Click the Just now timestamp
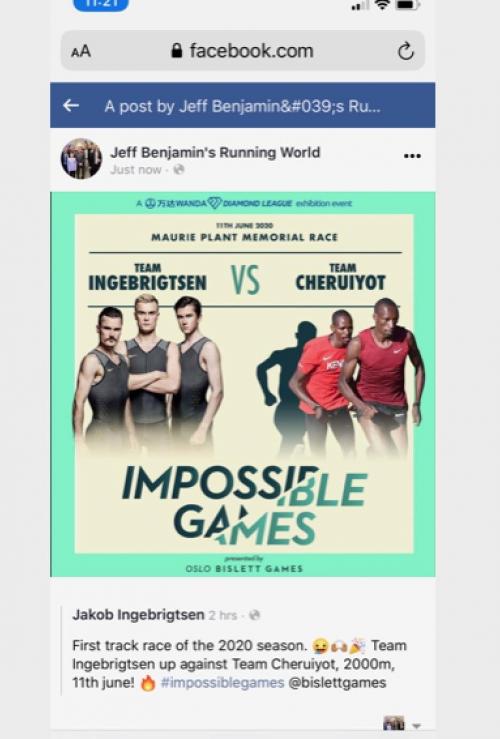 point(136,170)
